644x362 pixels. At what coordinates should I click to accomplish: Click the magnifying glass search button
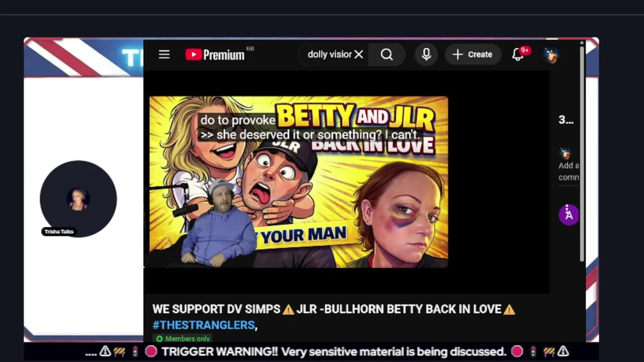coord(387,54)
